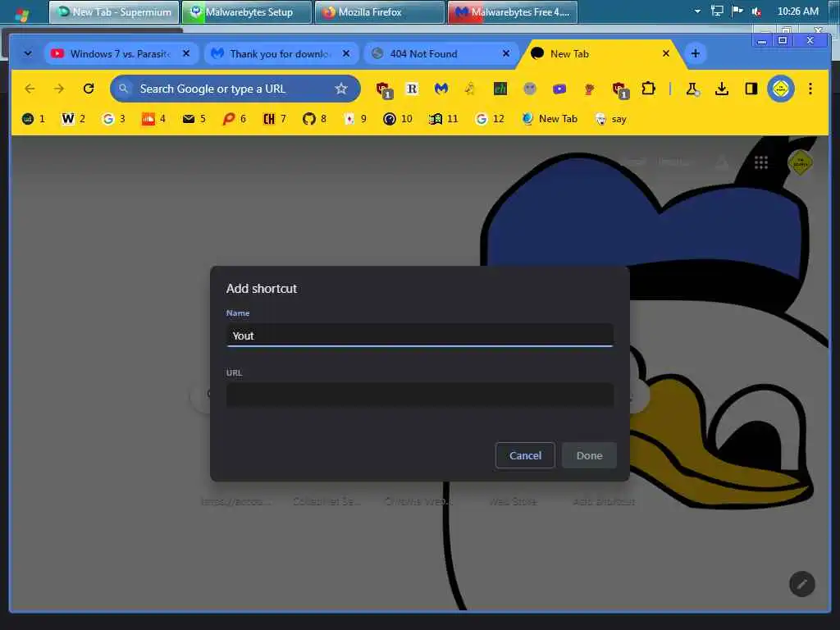
Task: Open 'Malwarebytes Free 4' taskbar window
Action: pos(512,11)
